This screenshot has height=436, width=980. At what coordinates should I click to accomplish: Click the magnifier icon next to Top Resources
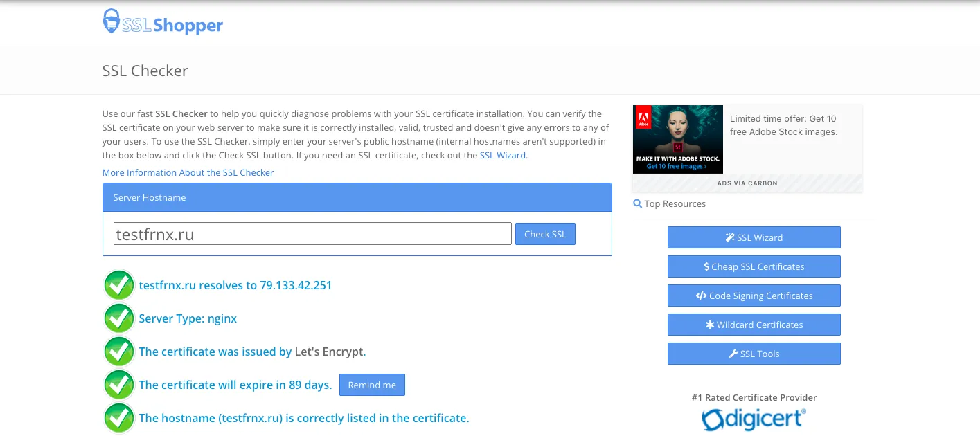point(637,204)
